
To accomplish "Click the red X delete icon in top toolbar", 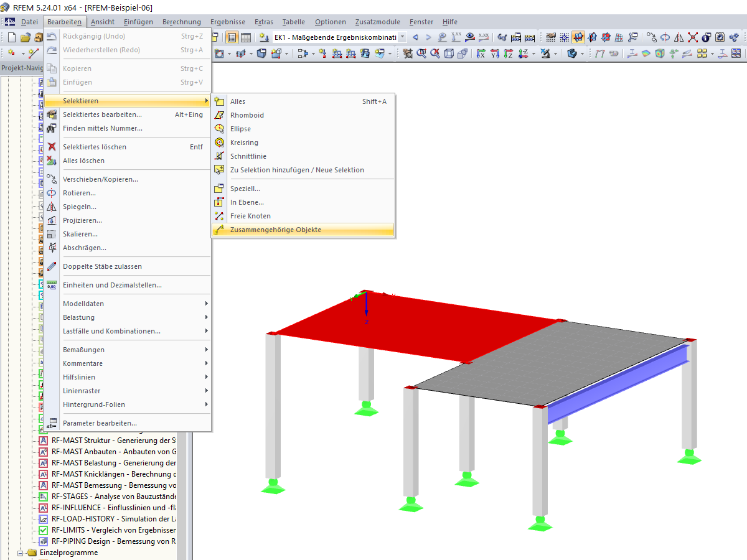I will pyautogui.click(x=692, y=37).
